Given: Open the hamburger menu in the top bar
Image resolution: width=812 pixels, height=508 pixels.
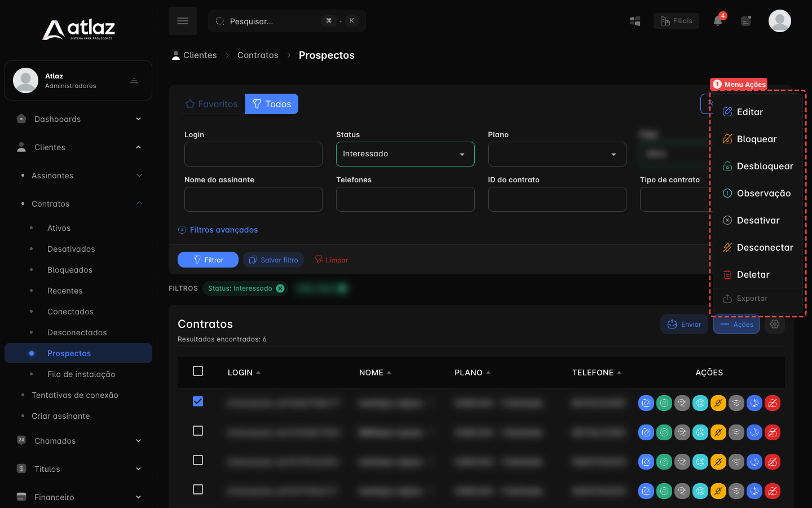Looking at the screenshot, I should 183,21.
